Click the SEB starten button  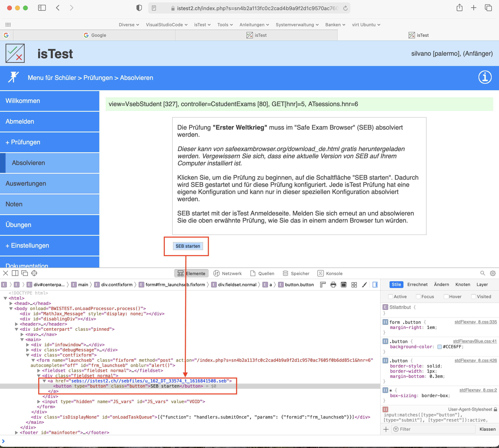[188, 246]
